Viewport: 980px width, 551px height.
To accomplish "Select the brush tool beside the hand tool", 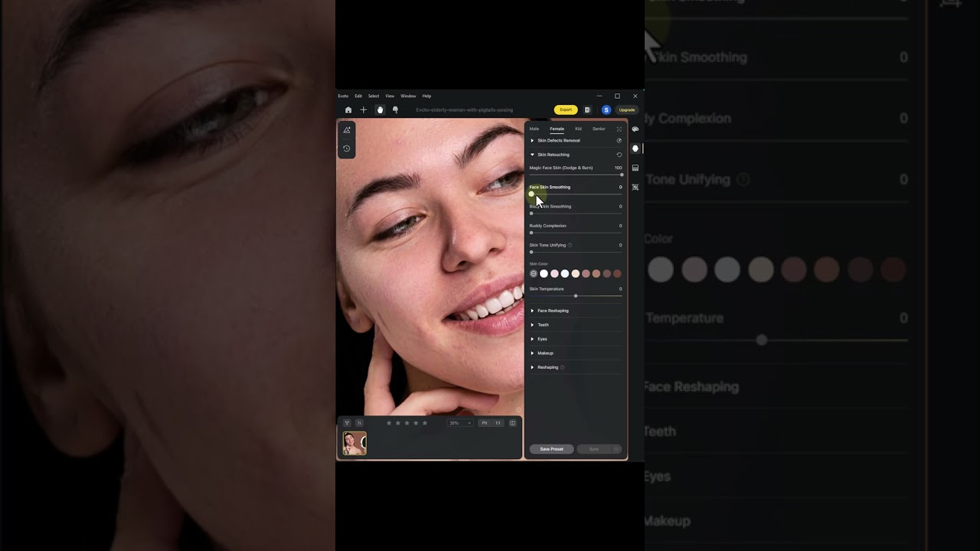I will click(395, 110).
